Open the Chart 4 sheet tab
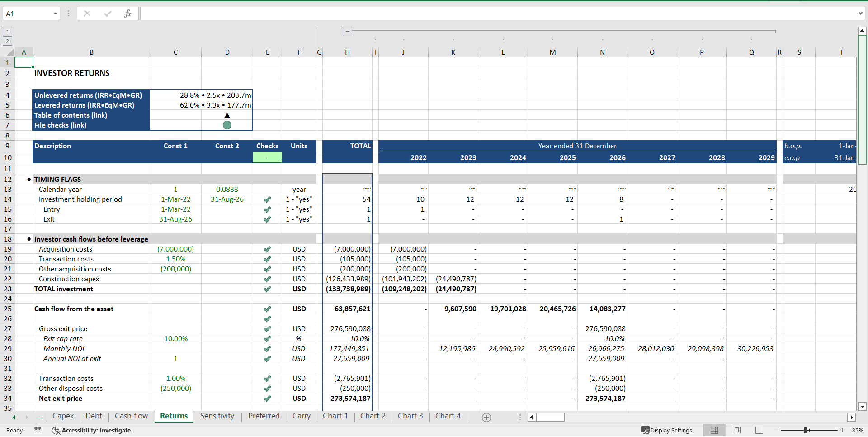This screenshot has height=437, width=868. coord(448,416)
